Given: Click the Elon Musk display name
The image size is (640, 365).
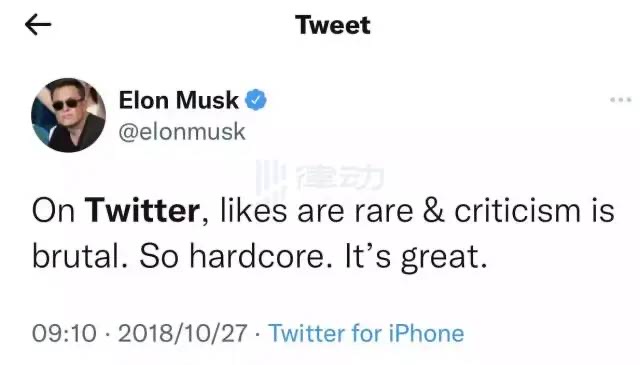Looking at the screenshot, I should 178,100.
